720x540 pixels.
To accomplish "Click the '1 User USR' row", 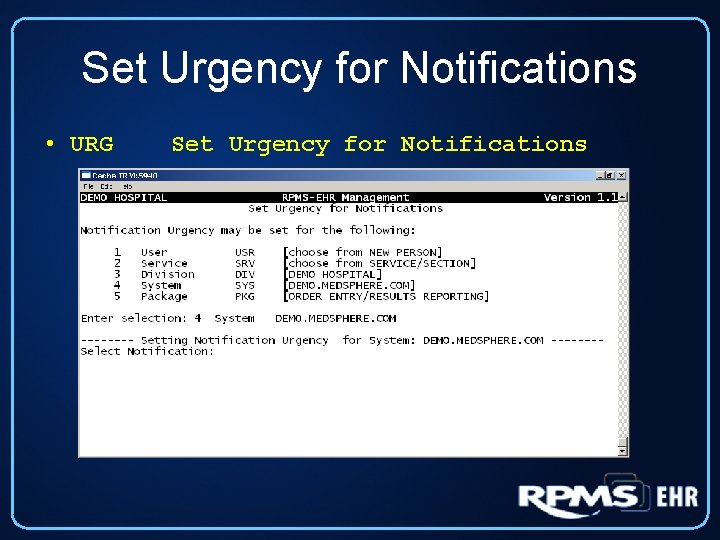I will pos(185,253).
